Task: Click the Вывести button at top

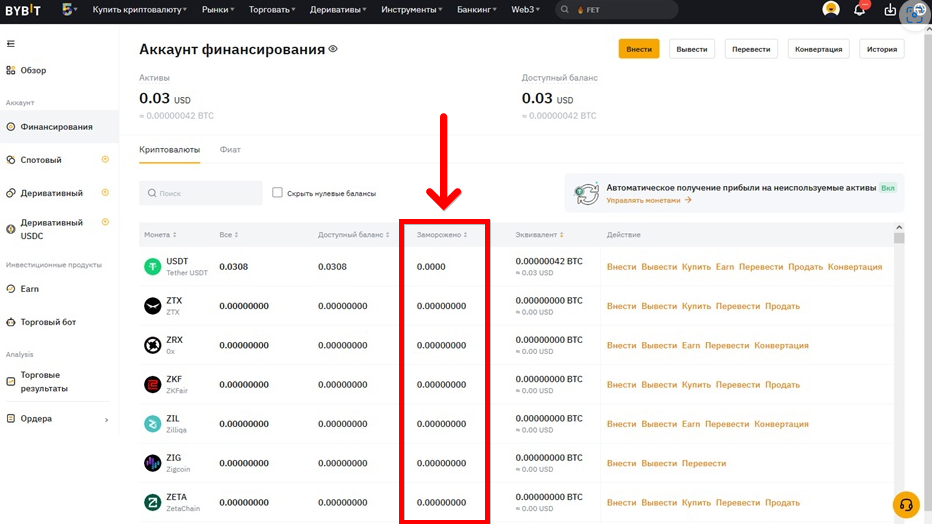Action: [x=692, y=49]
